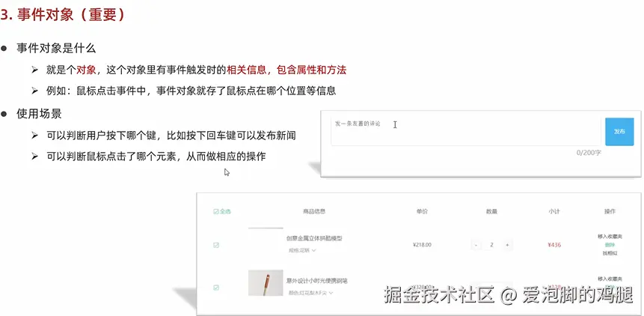The height and width of the screenshot is (316, 644).
Task: Increase quantity with the plus button
Action: pos(507,246)
